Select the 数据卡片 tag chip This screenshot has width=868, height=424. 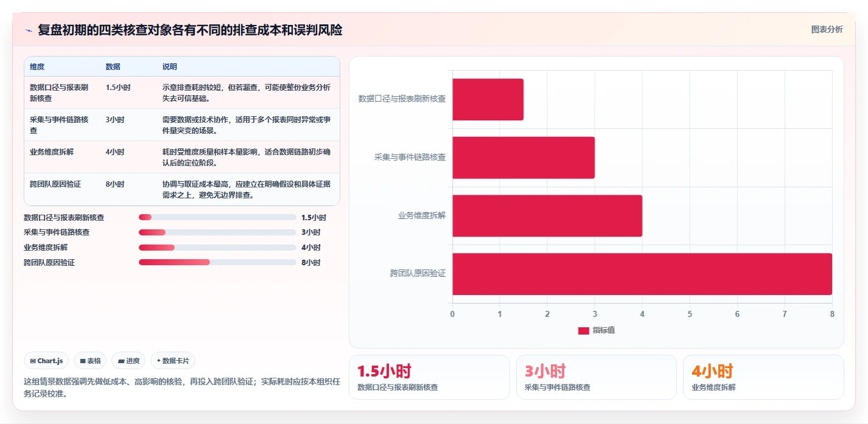pos(173,361)
